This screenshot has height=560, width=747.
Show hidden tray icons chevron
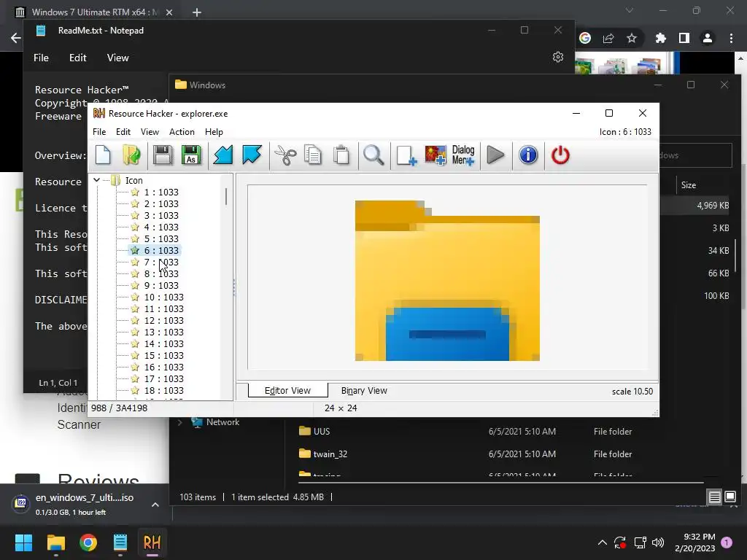(x=602, y=542)
